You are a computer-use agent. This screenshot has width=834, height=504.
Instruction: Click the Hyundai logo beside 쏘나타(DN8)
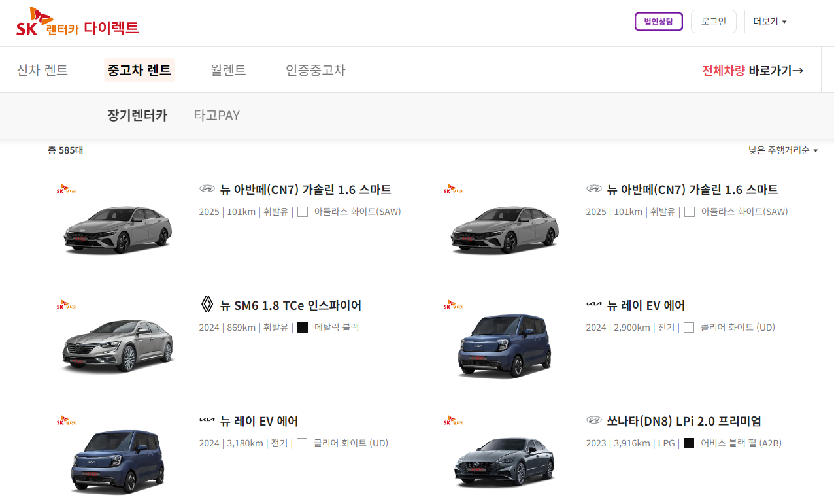[593, 420]
